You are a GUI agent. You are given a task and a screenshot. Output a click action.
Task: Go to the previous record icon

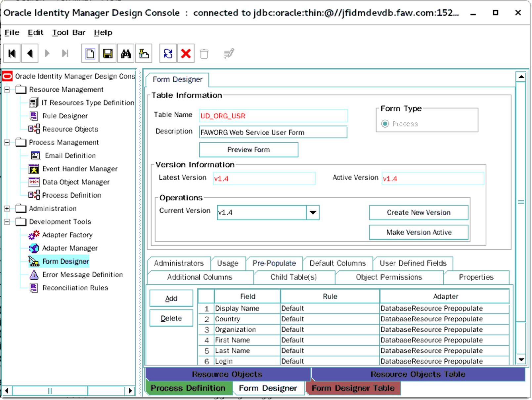click(30, 53)
